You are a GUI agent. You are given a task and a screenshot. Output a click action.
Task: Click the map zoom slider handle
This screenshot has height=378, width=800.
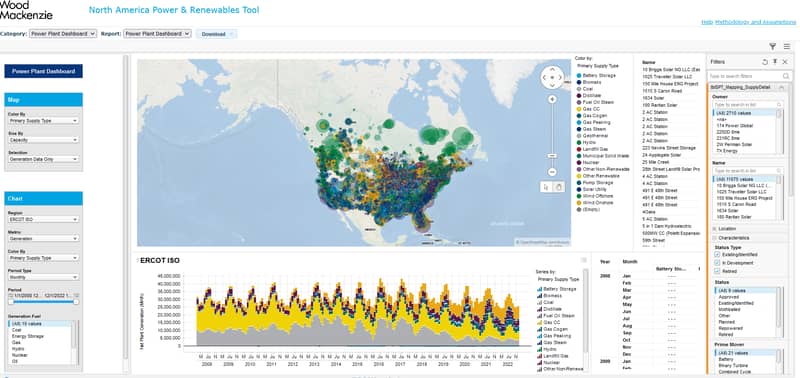[552, 155]
